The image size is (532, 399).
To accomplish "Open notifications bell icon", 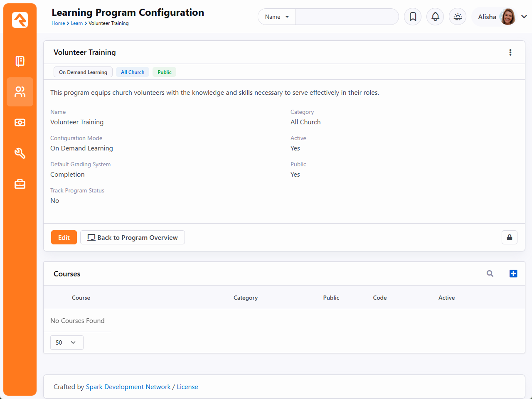I will click(x=435, y=17).
